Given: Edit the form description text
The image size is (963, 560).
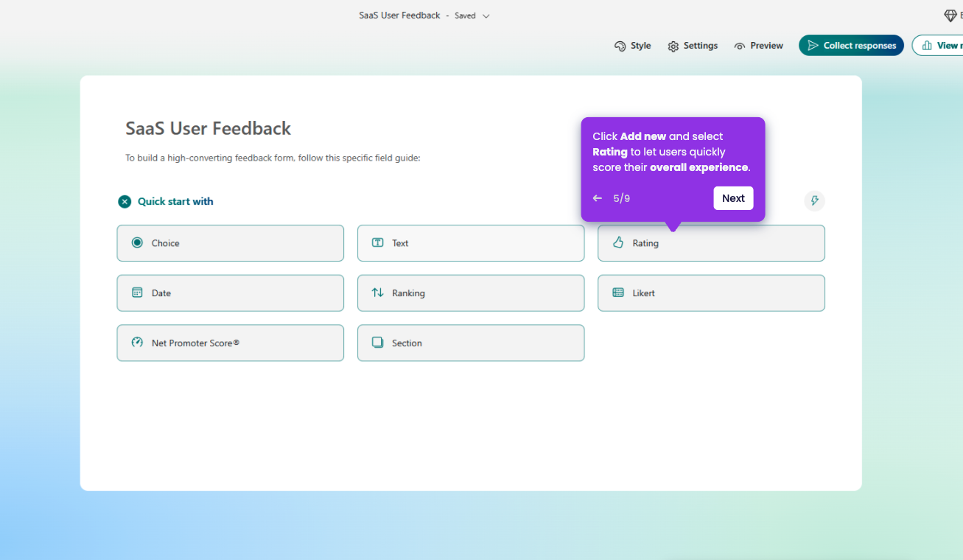Looking at the screenshot, I should coord(273,158).
